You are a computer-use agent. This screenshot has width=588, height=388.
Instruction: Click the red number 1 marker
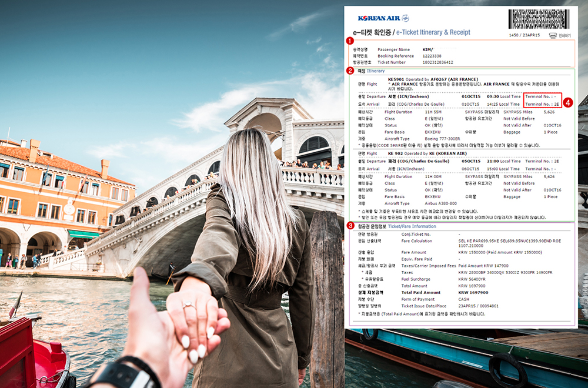coord(350,41)
